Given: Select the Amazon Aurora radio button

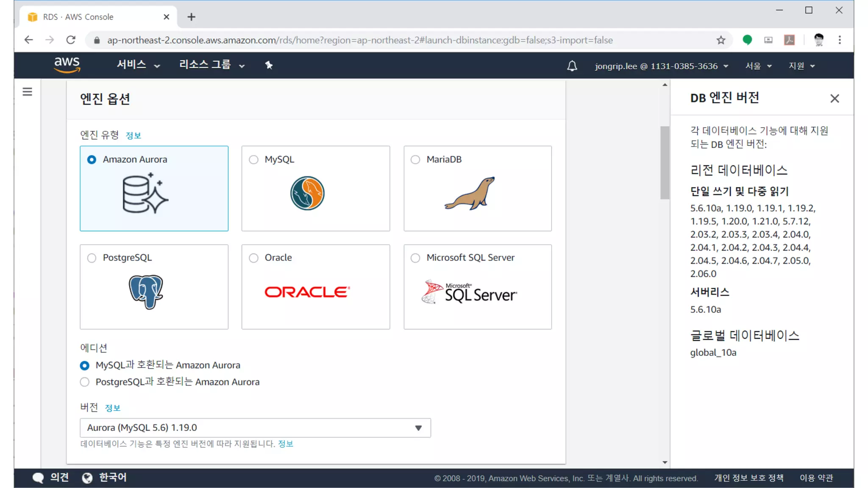Looking at the screenshot, I should click(92, 160).
